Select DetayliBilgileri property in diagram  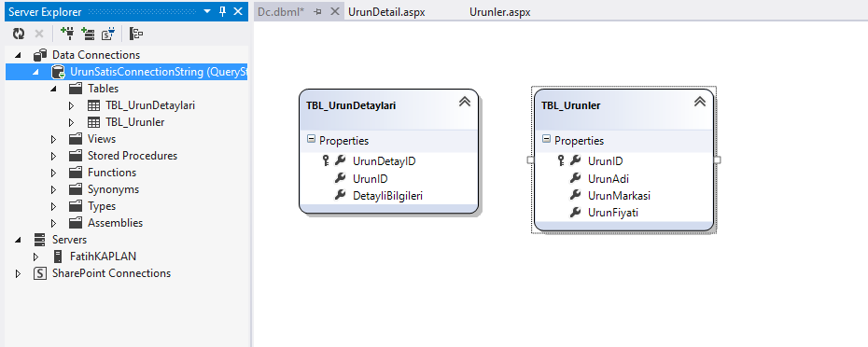[388, 195]
